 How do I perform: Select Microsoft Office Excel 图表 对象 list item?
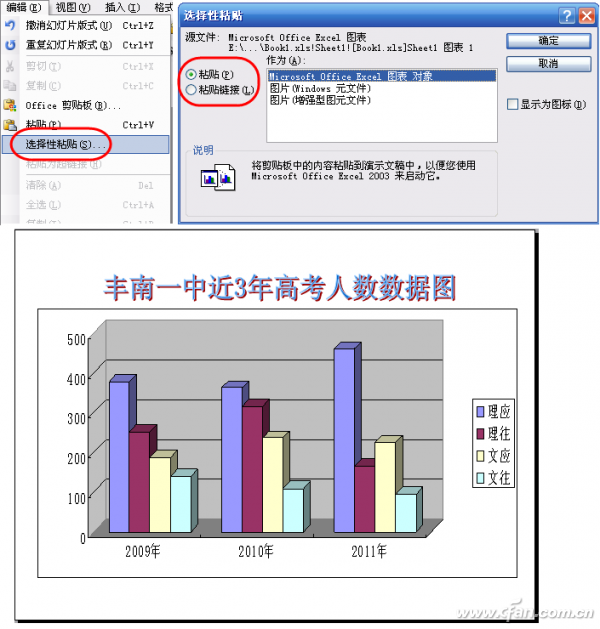382,76
